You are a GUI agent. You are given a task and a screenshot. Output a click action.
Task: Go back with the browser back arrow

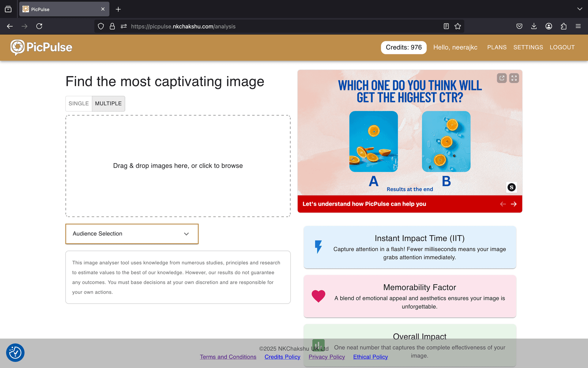(x=10, y=26)
